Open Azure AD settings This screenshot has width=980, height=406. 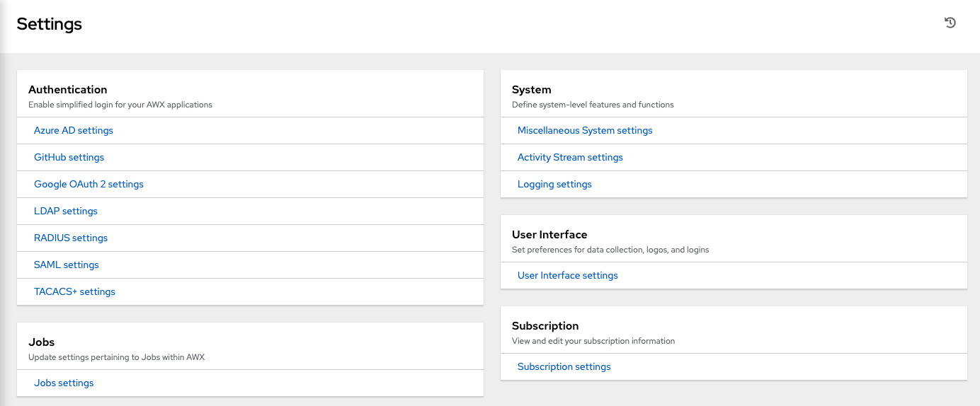[74, 130]
